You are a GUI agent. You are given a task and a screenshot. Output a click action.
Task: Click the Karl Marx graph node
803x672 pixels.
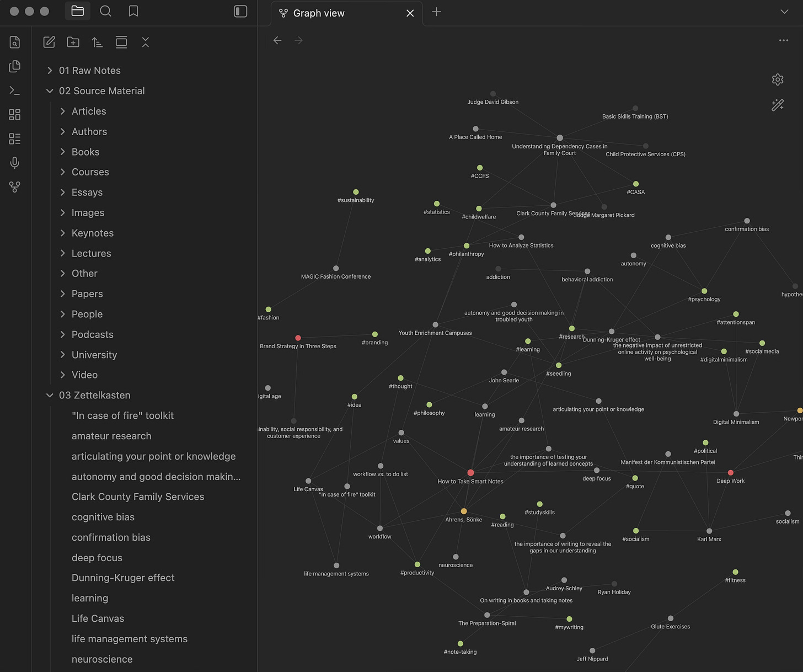coord(709,531)
